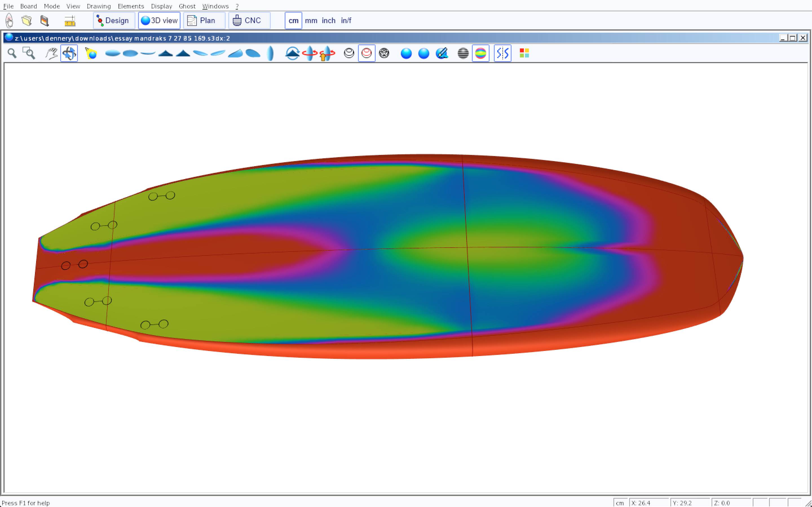The image size is (812, 507).
Task: Open the Drawing menu dropdown
Action: (x=99, y=6)
